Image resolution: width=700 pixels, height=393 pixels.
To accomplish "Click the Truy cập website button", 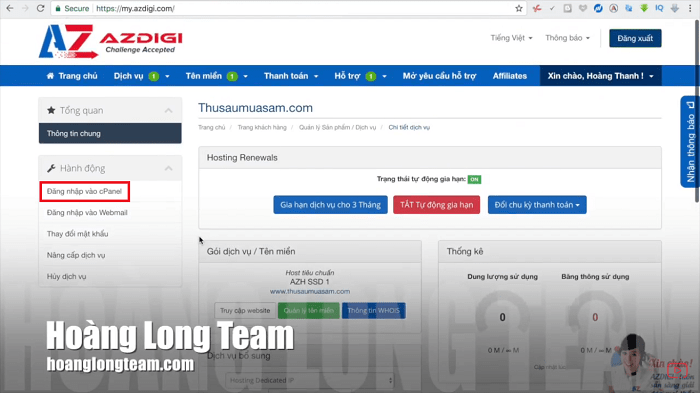I will click(245, 310).
